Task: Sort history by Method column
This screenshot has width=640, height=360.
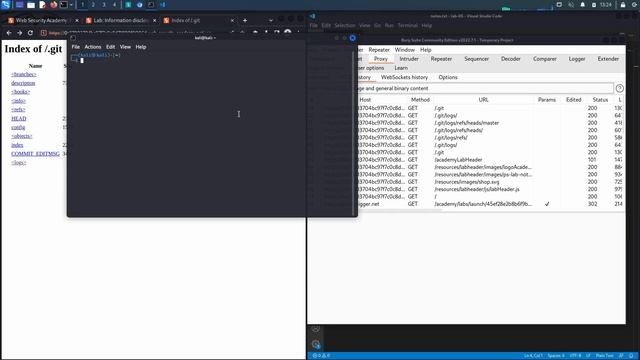Action: click(x=420, y=100)
